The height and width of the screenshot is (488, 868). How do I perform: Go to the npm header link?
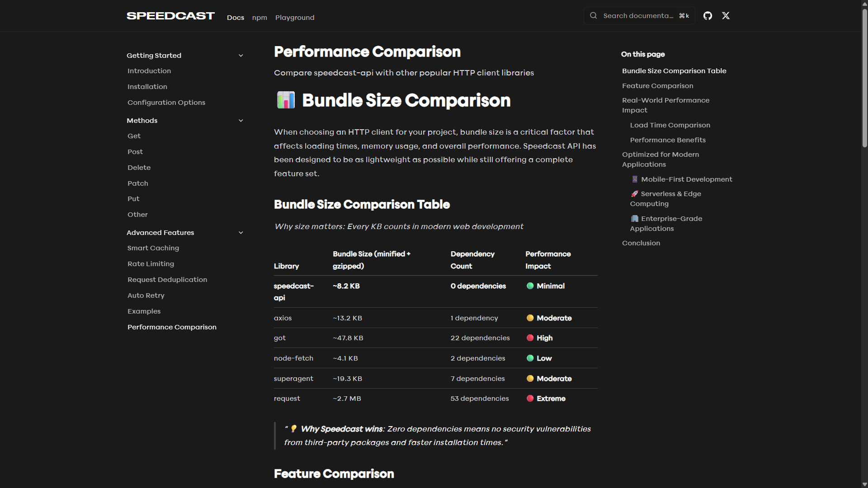[x=259, y=18]
